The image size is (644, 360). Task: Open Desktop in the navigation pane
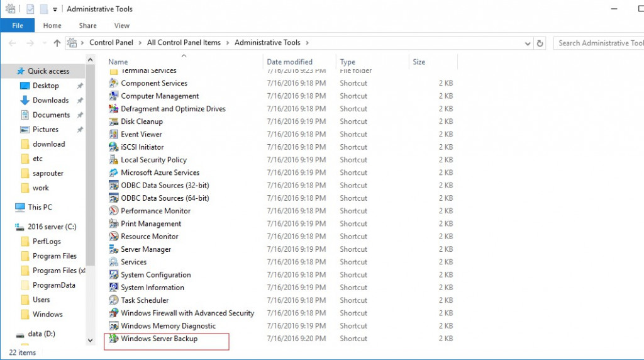point(45,86)
